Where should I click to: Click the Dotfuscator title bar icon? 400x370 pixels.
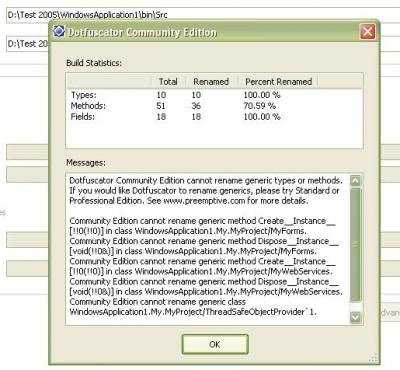[59, 31]
